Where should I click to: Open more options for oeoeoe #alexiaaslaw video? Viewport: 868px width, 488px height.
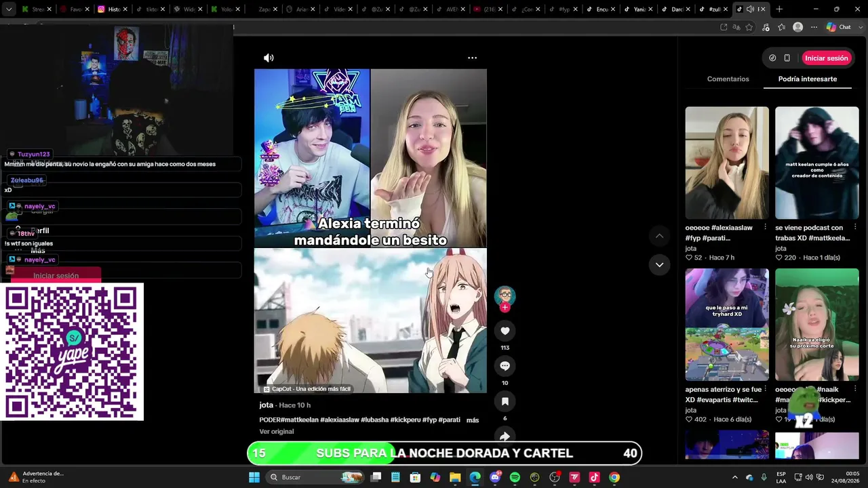[x=765, y=227]
